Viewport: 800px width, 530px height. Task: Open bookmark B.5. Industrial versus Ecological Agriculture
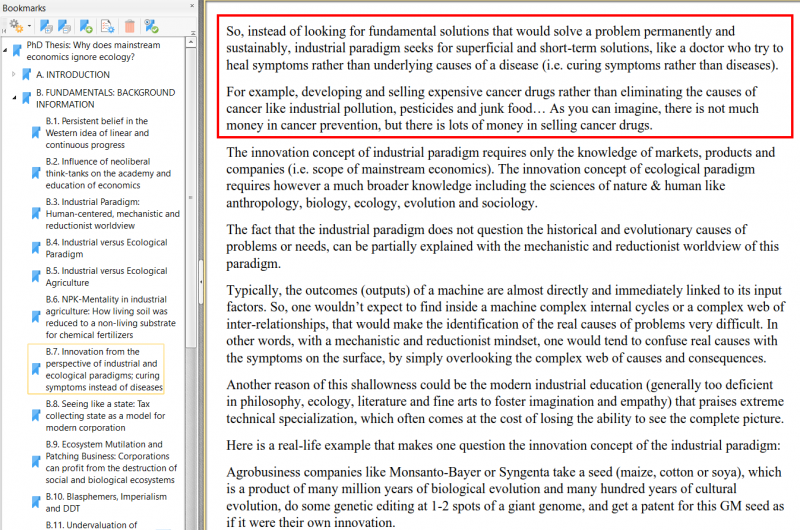pyautogui.click(x=106, y=276)
